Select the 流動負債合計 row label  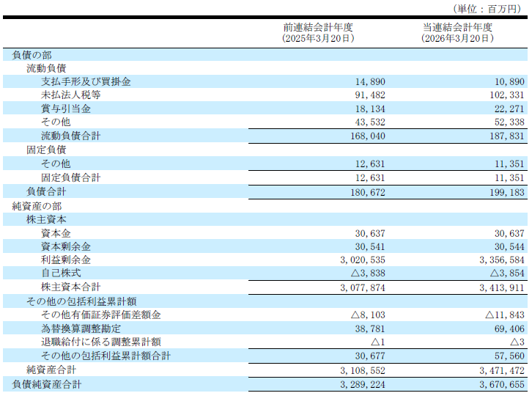pos(71,136)
